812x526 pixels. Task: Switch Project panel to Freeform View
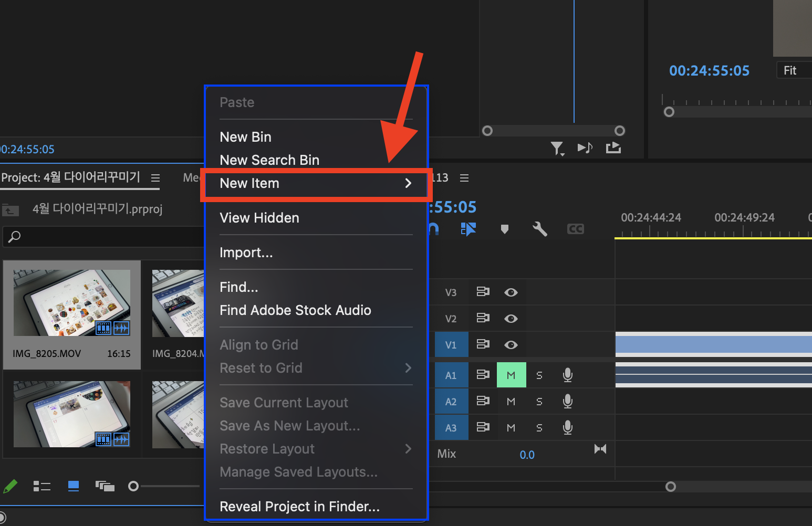coord(105,486)
